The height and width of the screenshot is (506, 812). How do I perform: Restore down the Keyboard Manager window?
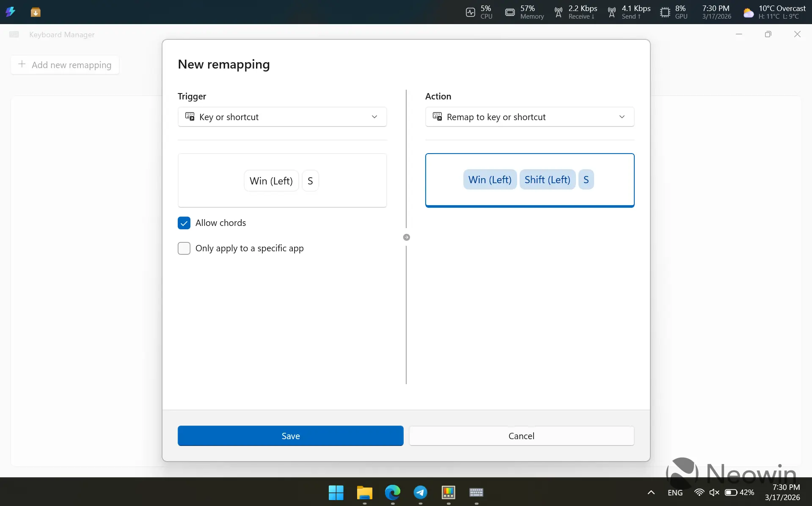[x=768, y=34]
